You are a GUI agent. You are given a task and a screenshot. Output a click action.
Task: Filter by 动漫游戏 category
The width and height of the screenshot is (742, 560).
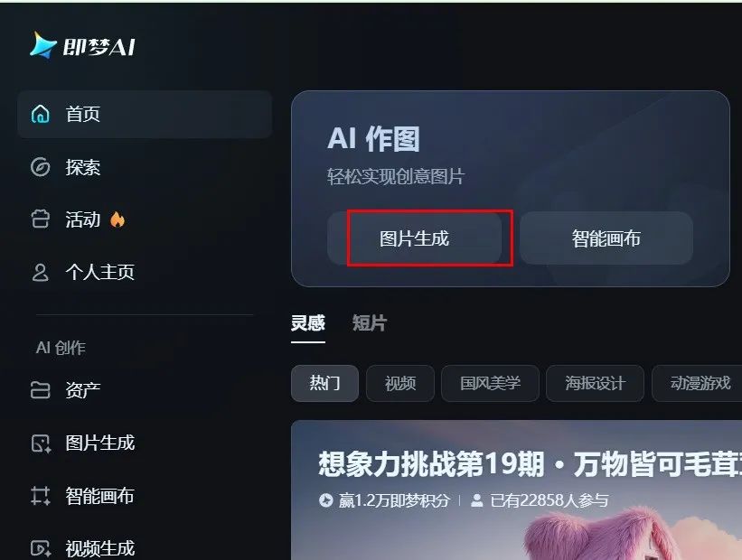(x=697, y=383)
